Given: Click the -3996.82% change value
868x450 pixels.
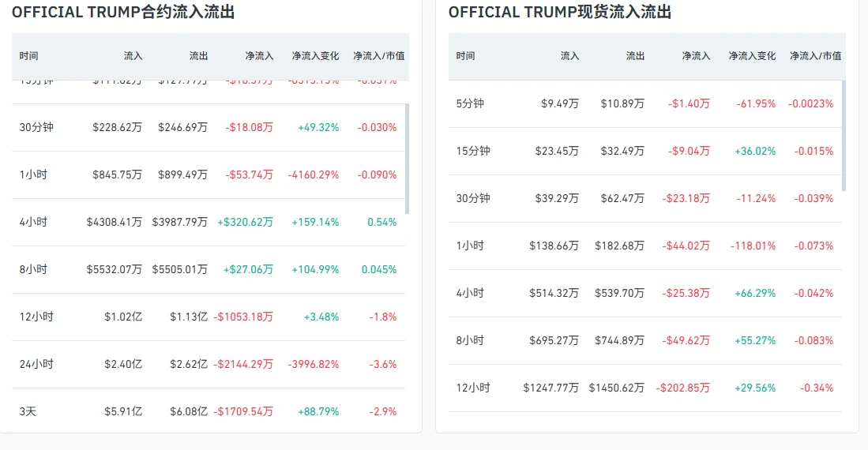Looking at the screenshot, I should pos(314,364).
